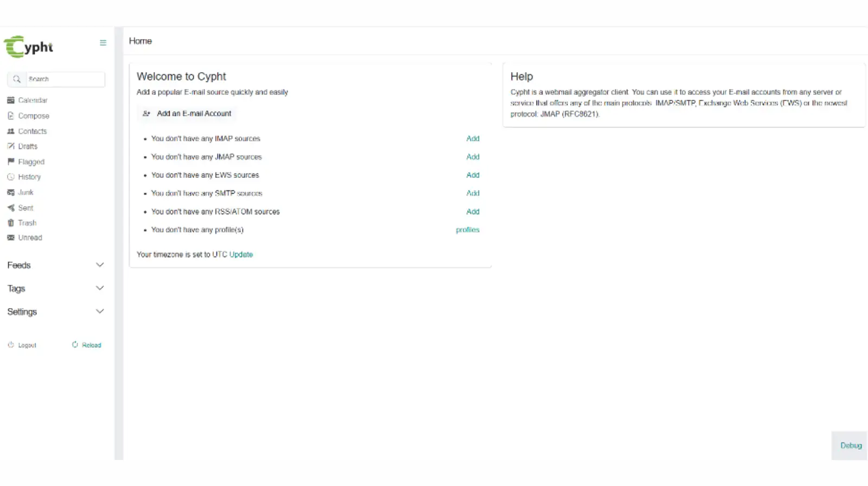
Task: Toggle sidebar with hamburger menu icon
Action: point(103,43)
